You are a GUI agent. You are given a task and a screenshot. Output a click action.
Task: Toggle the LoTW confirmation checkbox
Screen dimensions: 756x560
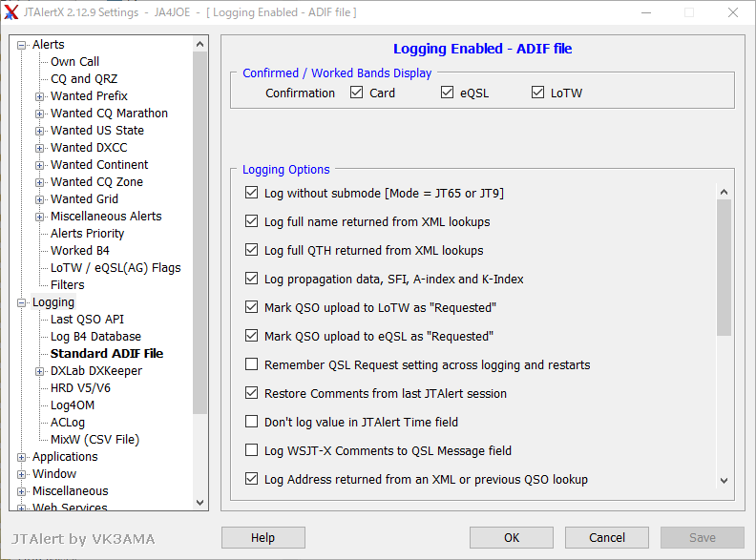(x=537, y=92)
